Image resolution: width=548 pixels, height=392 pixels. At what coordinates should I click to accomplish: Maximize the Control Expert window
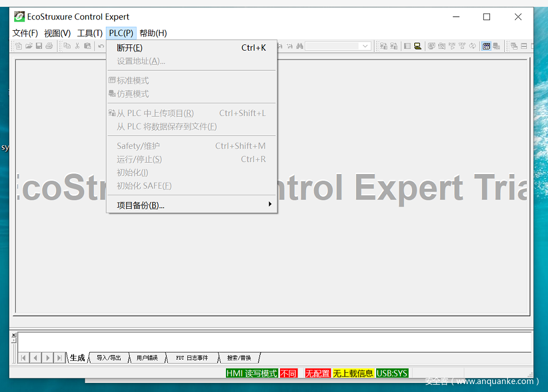tap(487, 16)
